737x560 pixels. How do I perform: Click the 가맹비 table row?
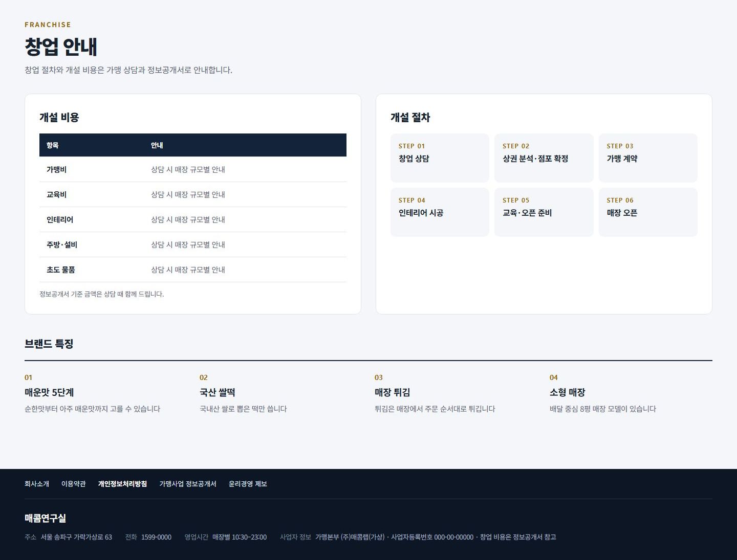(x=193, y=169)
